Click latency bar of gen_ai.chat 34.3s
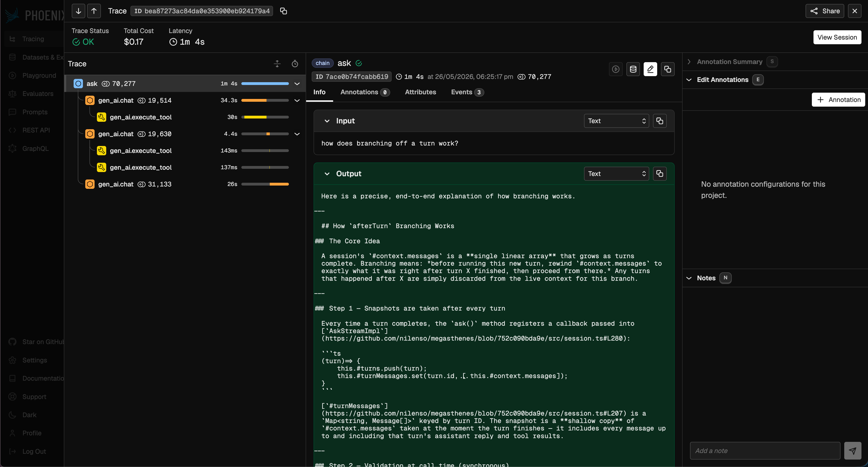Viewport: 868px width, 467px height. tap(265, 100)
